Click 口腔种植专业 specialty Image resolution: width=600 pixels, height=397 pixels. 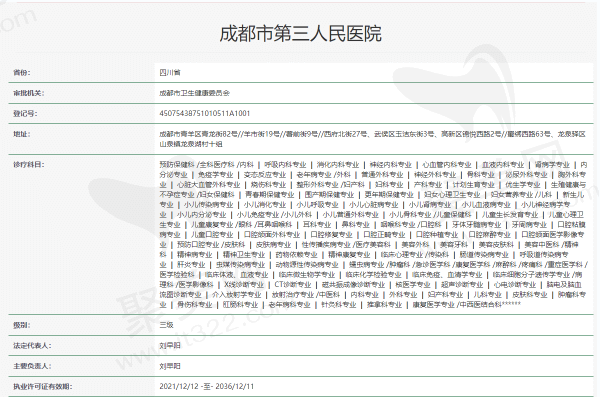point(437,235)
